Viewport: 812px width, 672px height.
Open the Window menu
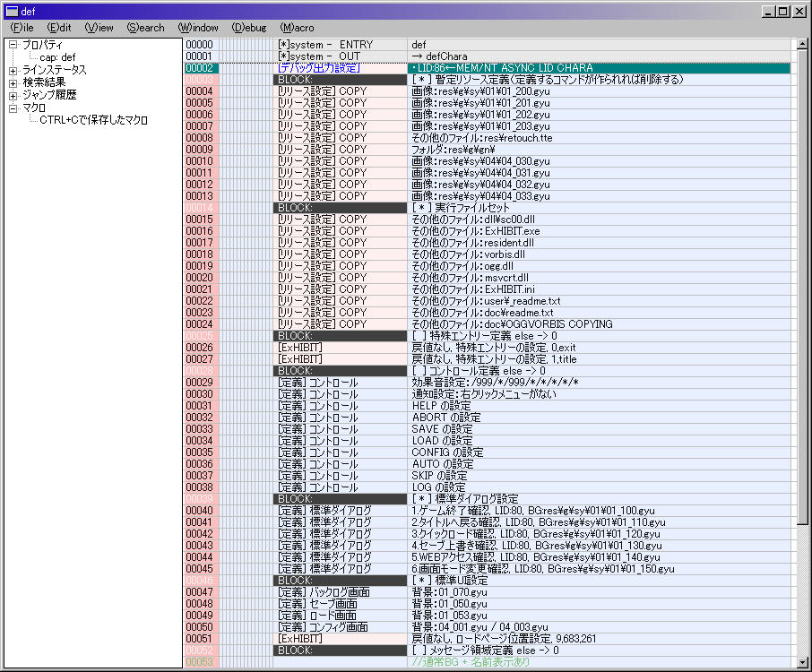pyautogui.click(x=198, y=28)
